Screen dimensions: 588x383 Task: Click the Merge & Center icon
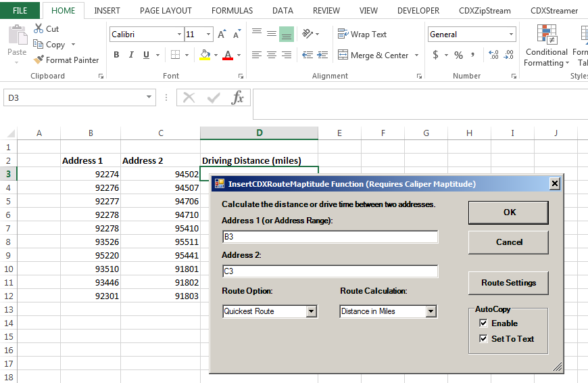(x=343, y=55)
